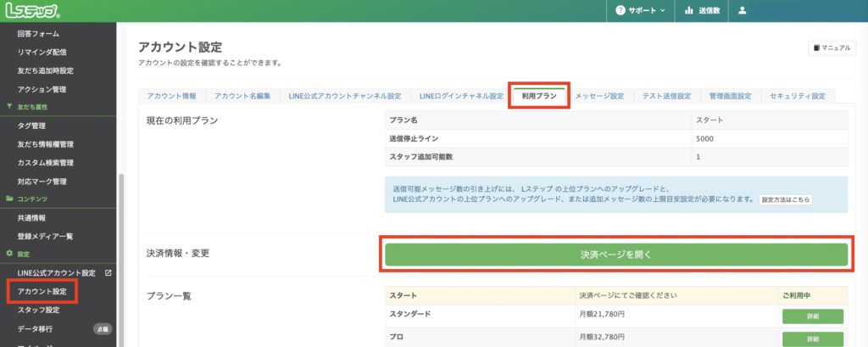This screenshot has width=868, height=347.
Task: Collapse the コンテンツ folder section
Action: [x=26, y=199]
